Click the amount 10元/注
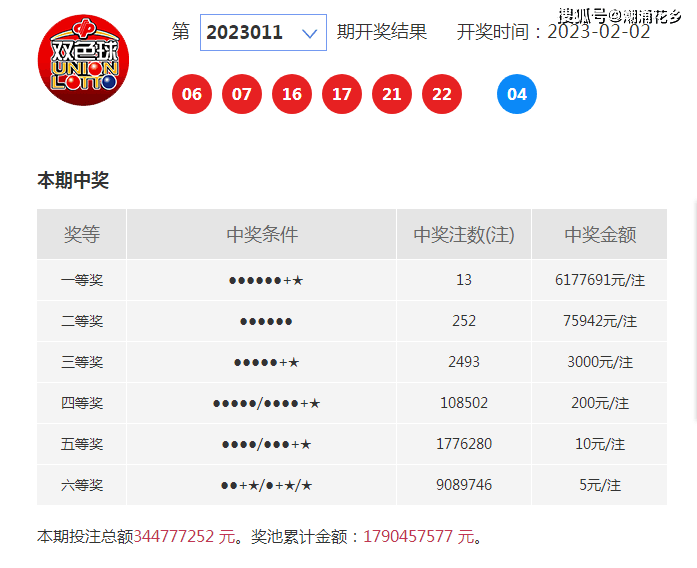697x568 pixels. pos(600,444)
